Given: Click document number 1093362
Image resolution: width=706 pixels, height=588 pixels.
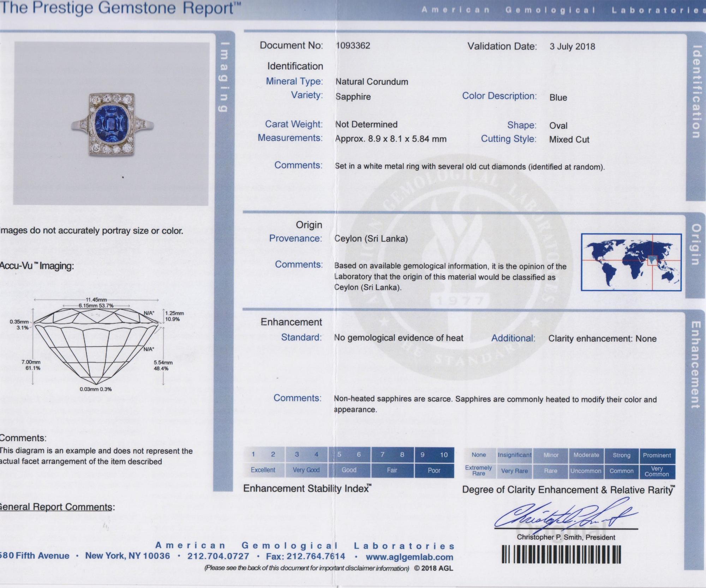Looking at the screenshot, I should (x=353, y=46).
